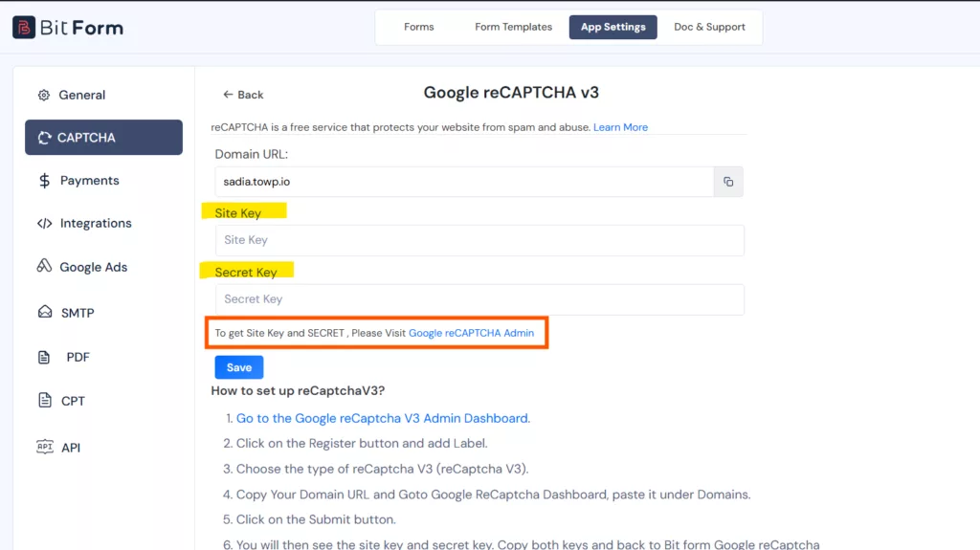Click the CPT document icon
Viewport: 980px width, 550px height.
click(x=44, y=400)
